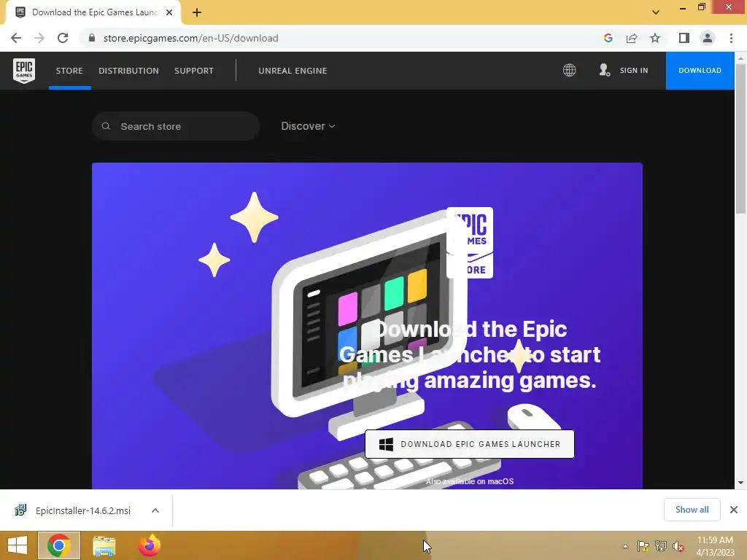
Task: Click the network tray icon
Action: pos(661,546)
